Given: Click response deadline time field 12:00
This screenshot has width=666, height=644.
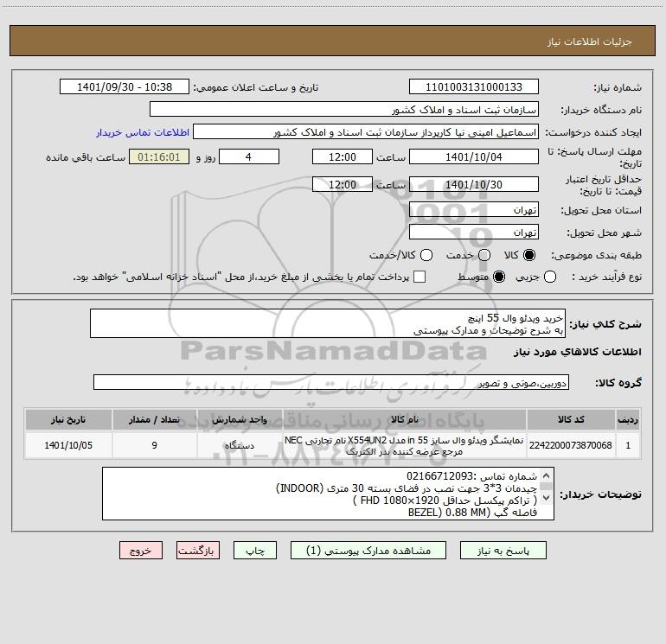Looking at the screenshot, I should pos(343,156).
